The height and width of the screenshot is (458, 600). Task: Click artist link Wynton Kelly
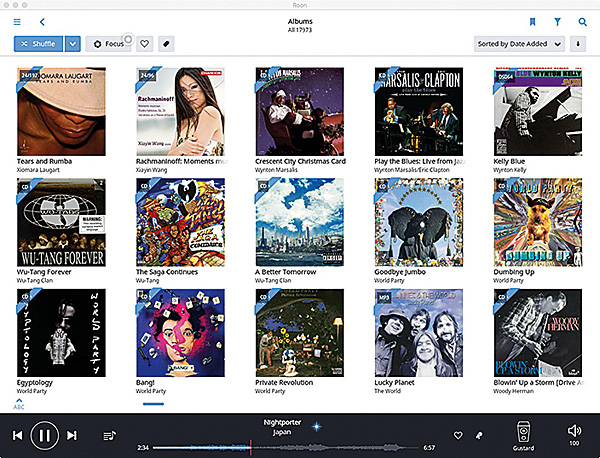pos(510,170)
